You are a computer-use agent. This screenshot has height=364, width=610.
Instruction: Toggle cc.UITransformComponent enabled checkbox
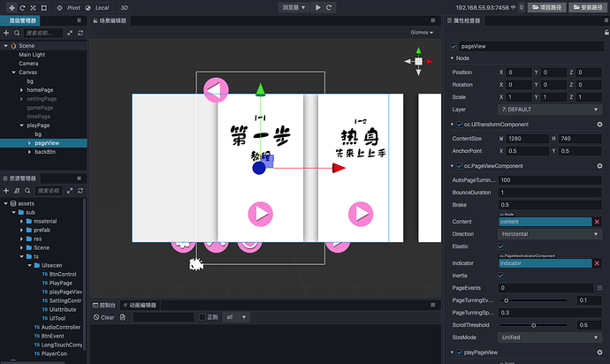click(x=460, y=125)
